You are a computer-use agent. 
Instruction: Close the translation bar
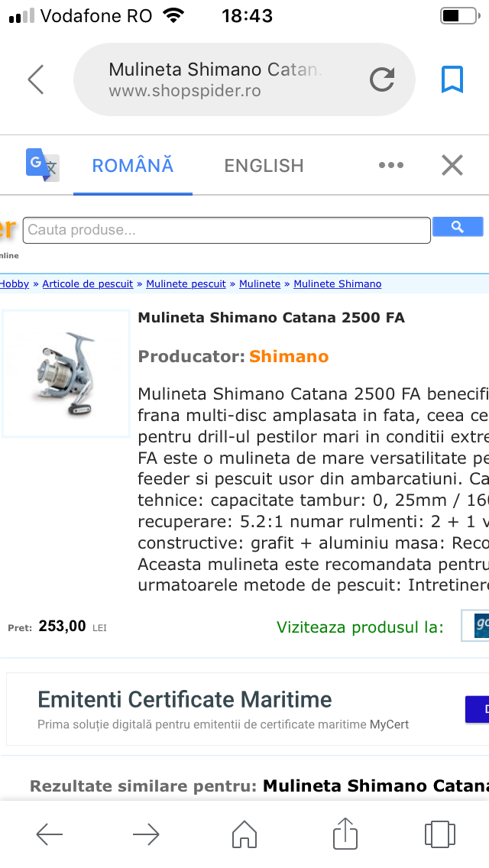(452, 165)
